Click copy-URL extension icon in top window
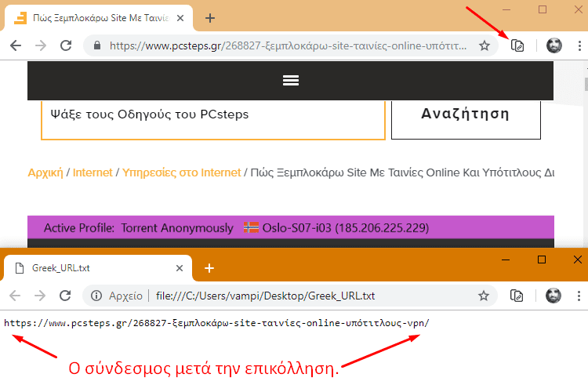 (x=517, y=45)
